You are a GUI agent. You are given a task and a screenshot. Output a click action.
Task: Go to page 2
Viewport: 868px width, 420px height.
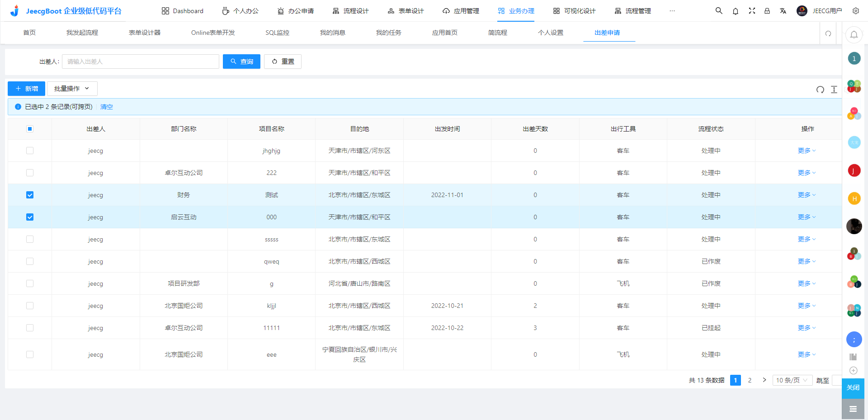click(x=750, y=380)
